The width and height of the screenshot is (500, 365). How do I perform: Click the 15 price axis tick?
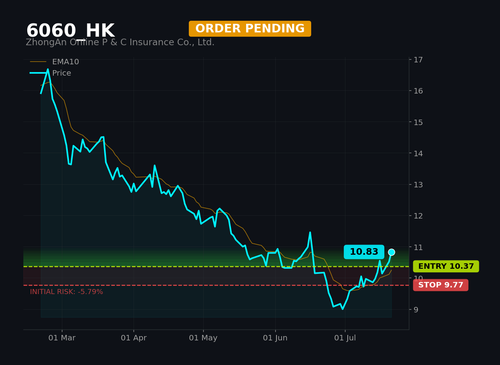[x=418, y=122]
